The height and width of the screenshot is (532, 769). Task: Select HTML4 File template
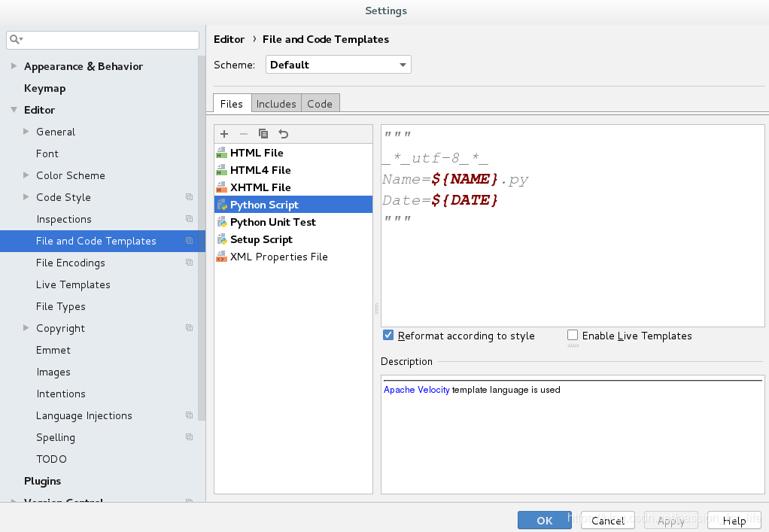pos(293,170)
